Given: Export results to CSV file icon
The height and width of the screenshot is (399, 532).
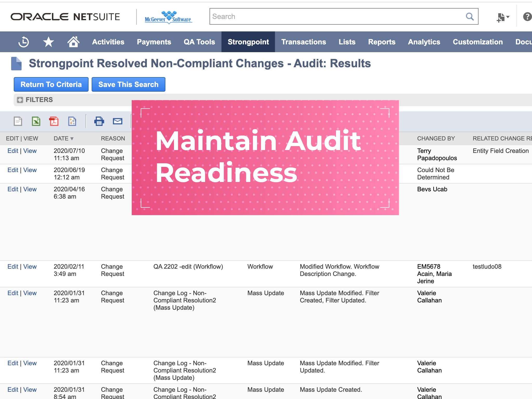Looking at the screenshot, I should pyautogui.click(x=18, y=121).
